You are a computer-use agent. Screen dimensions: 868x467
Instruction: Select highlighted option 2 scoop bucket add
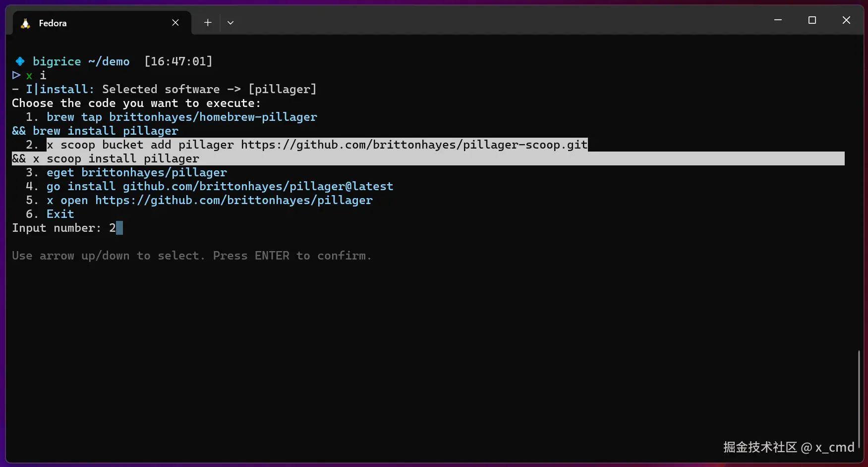click(317, 145)
